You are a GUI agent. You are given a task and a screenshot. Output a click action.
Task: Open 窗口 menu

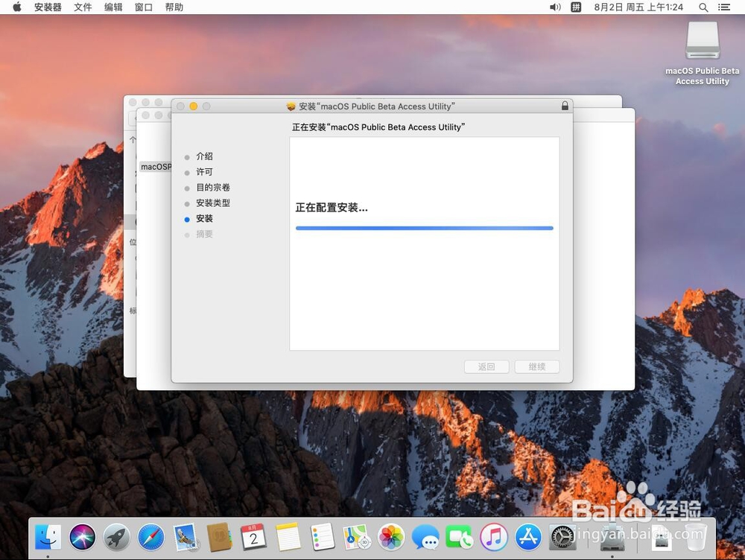coord(144,7)
